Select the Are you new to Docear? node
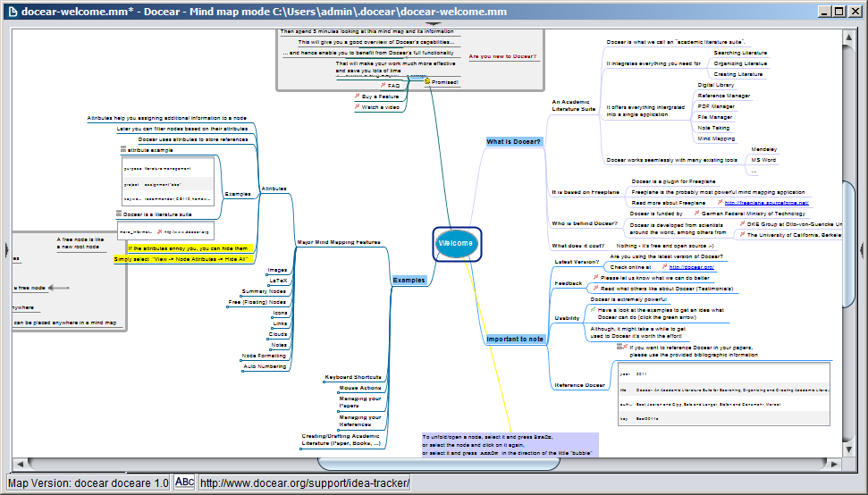Viewport: 868px width, 495px height. [502, 56]
